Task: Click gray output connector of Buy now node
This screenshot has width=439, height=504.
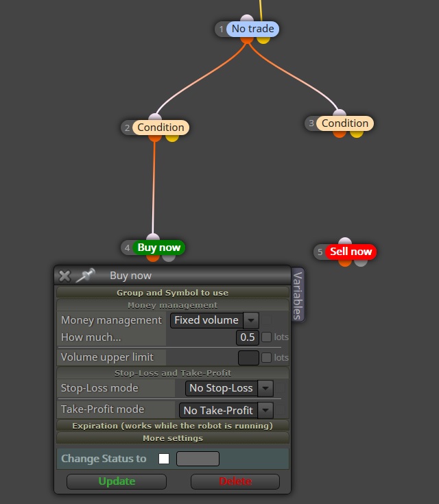Action: pos(169,259)
